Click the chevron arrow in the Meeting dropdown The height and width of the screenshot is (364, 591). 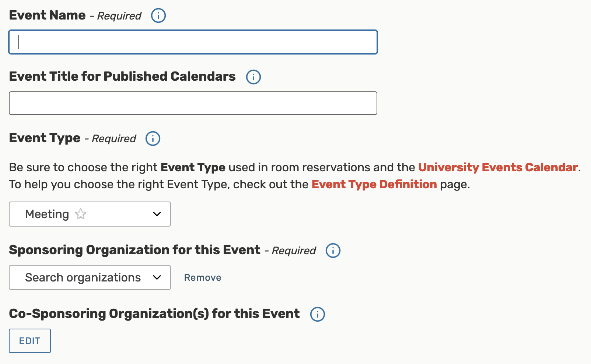(157, 214)
